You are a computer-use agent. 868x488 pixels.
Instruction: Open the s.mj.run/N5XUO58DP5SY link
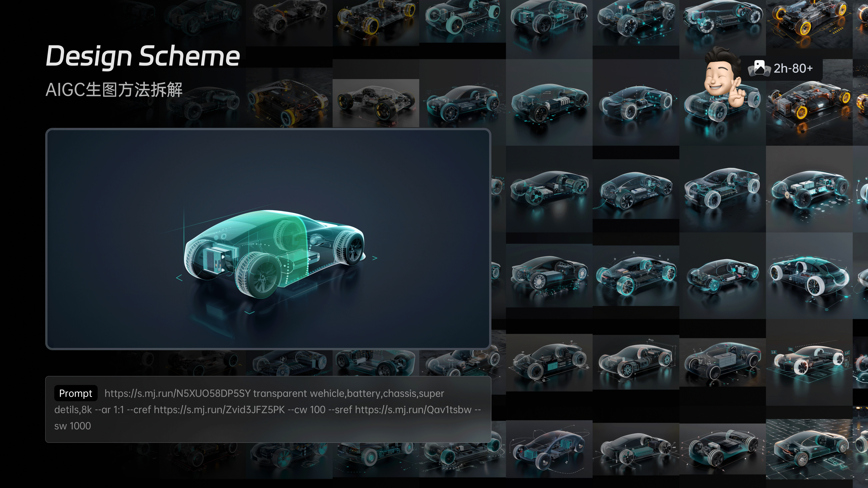(178, 393)
